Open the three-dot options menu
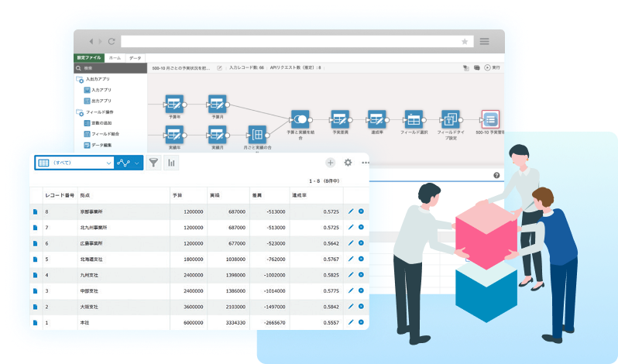 [x=365, y=163]
